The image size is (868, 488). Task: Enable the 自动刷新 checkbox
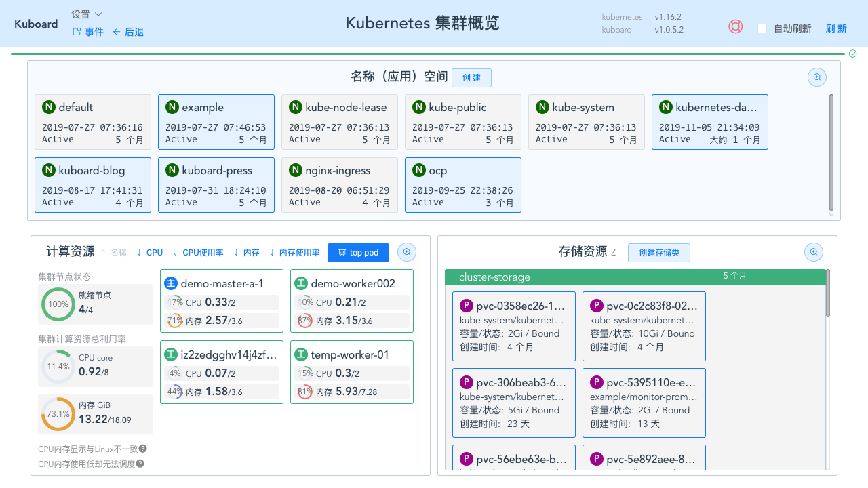pos(761,28)
